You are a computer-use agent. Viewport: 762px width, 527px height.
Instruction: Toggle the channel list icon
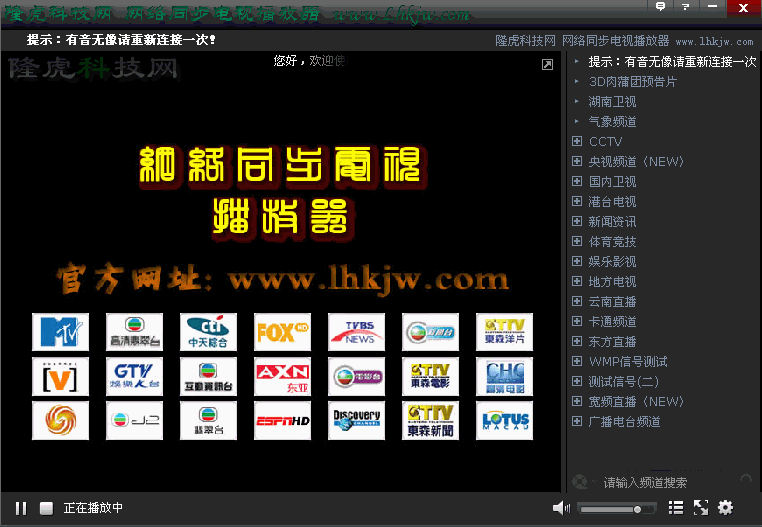coord(675,508)
